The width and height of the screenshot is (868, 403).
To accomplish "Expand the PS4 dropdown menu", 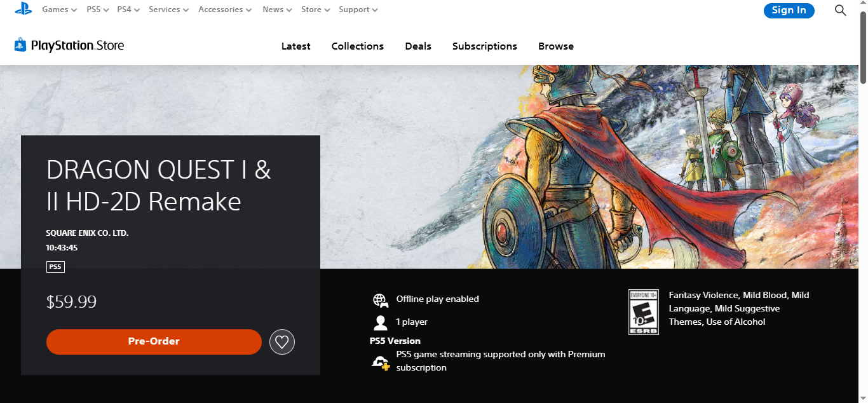I will click(128, 10).
